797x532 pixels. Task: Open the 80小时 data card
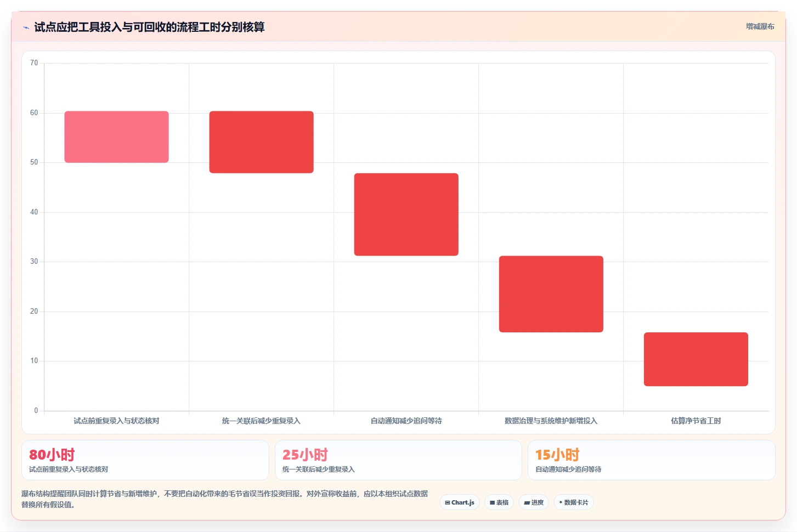145,460
